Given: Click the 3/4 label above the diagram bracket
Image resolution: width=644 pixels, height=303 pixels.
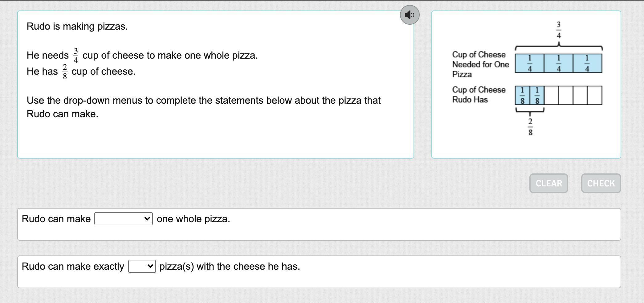Looking at the screenshot, I should 558,30.
